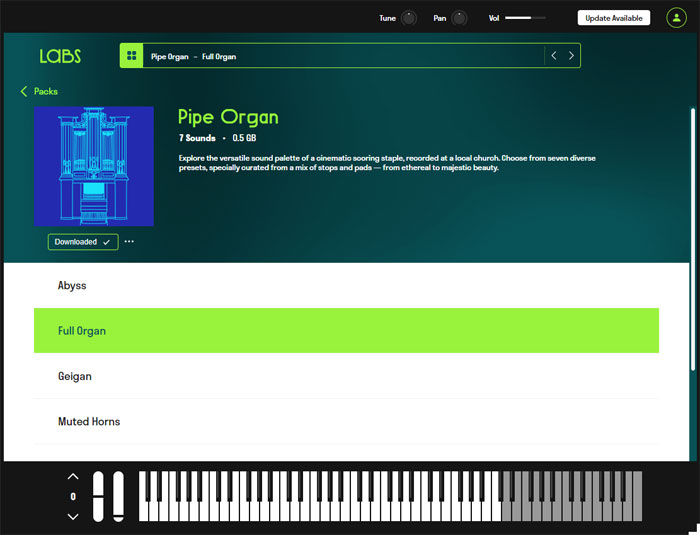
Task: Shift octave down with the arrow
Action: (x=73, y=517)
